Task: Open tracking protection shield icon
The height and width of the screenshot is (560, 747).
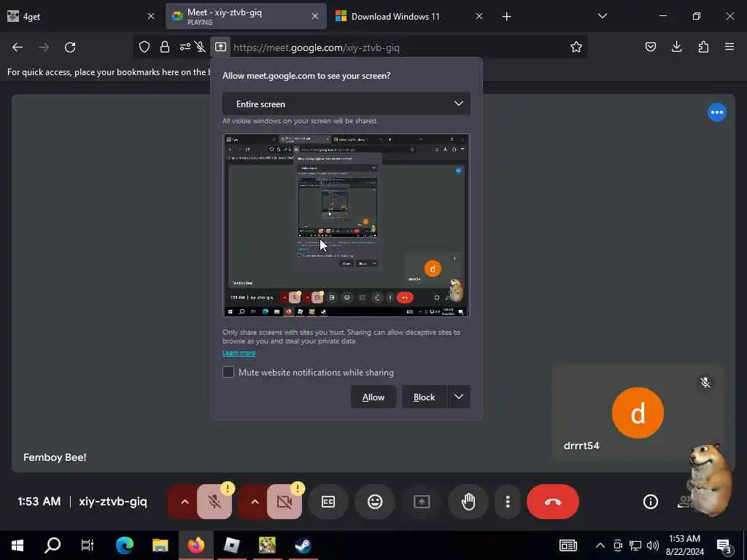Action: 144,47
